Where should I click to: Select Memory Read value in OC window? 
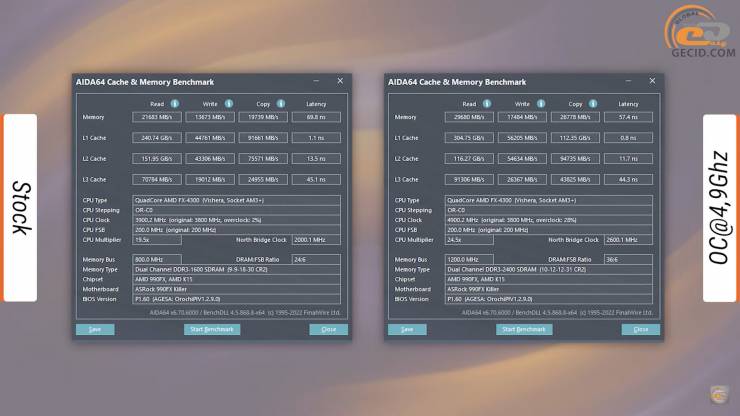click(x=469, y=117)
